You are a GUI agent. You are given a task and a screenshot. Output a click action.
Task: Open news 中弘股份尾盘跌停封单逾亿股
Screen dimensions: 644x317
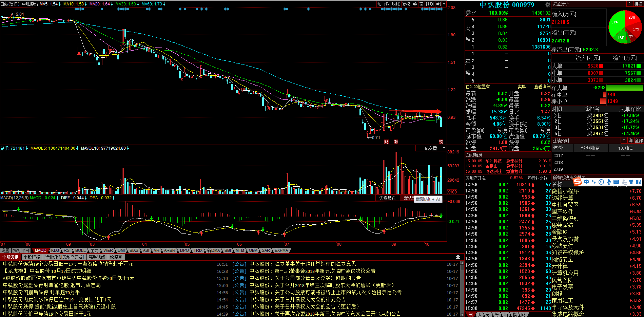[52, 285]
